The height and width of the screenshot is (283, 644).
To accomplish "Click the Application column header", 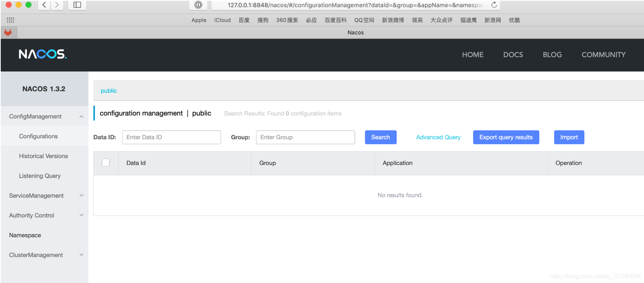I will 398,163.
